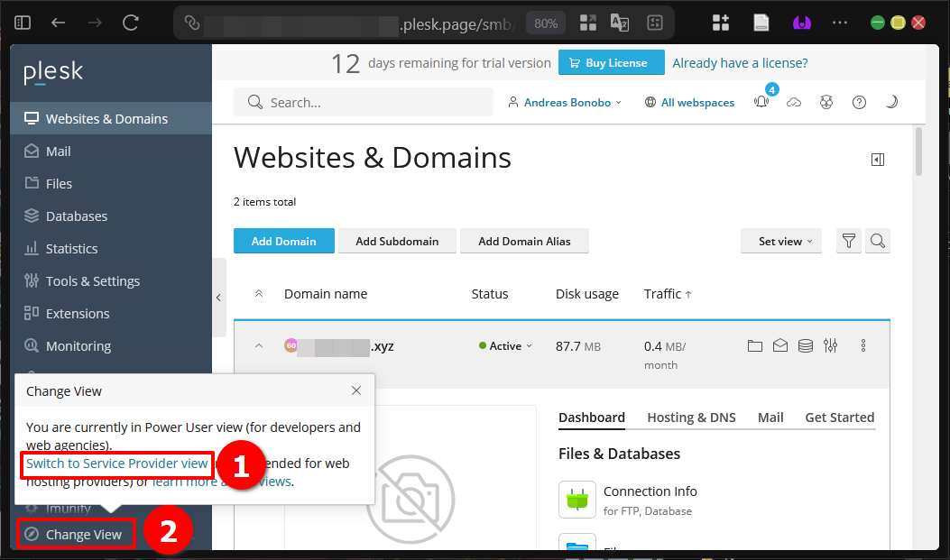950x560 pixels.
Task: Click the filter funnel icon
Action: [848, 241]
